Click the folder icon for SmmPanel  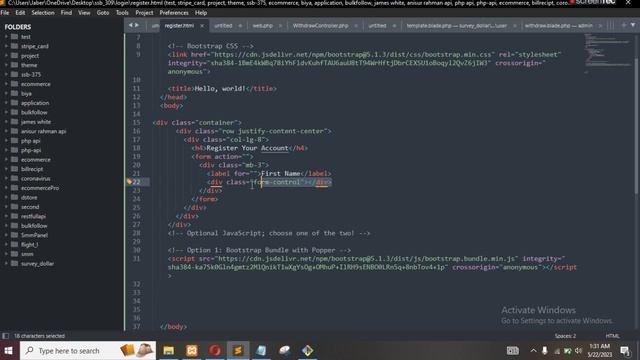14,235
